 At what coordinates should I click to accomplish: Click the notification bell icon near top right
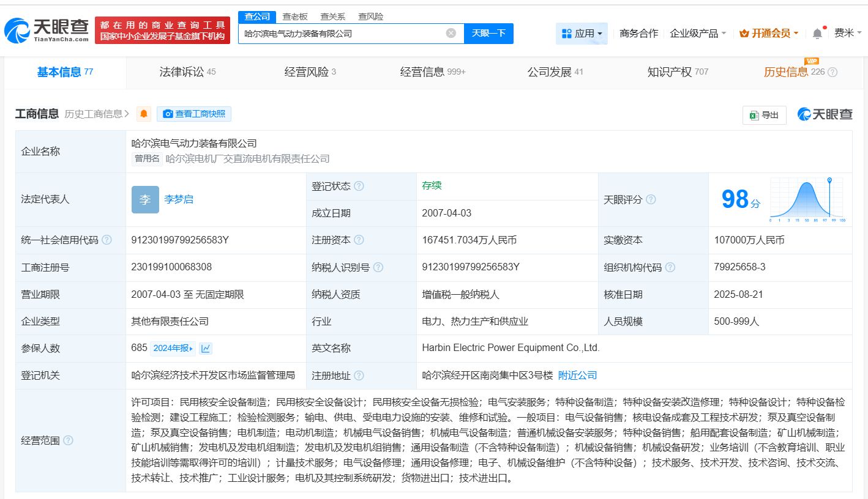pyautogui.click(x=817, y=33)
